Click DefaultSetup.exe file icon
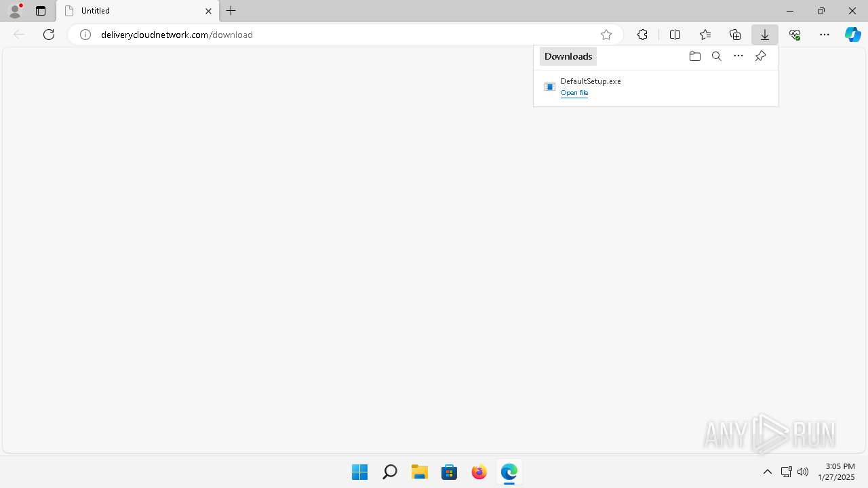 click(x=550, y=87)
